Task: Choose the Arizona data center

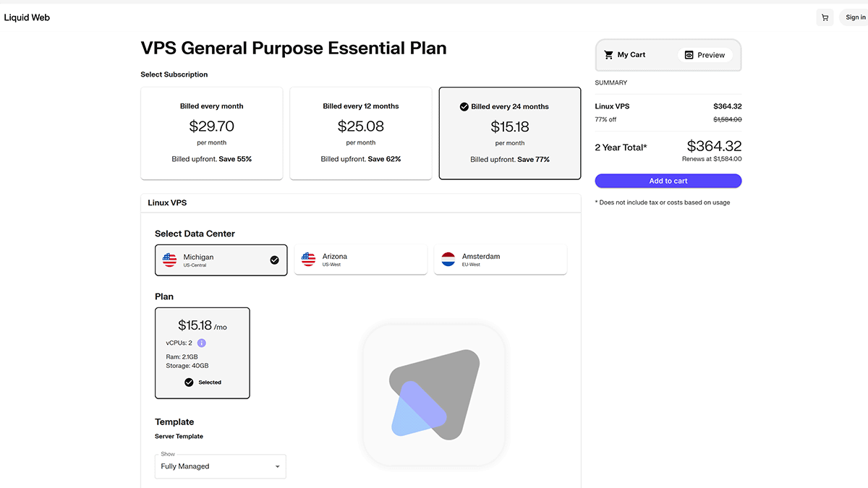Action: point(361,260)
